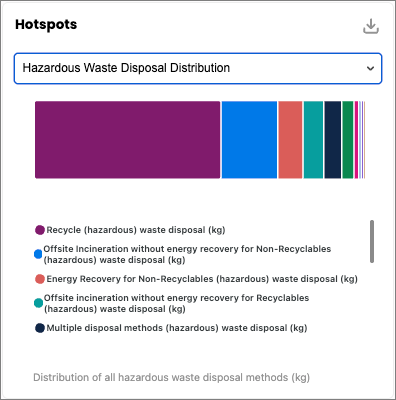Toggle the red Energy Recovery legend swatch

(x=40, y=279)
